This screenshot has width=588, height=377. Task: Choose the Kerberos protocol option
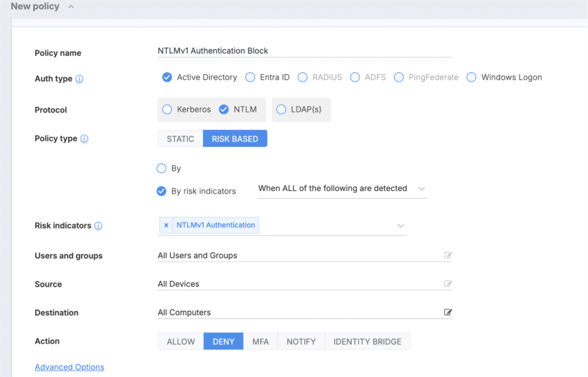click(167, 109)
